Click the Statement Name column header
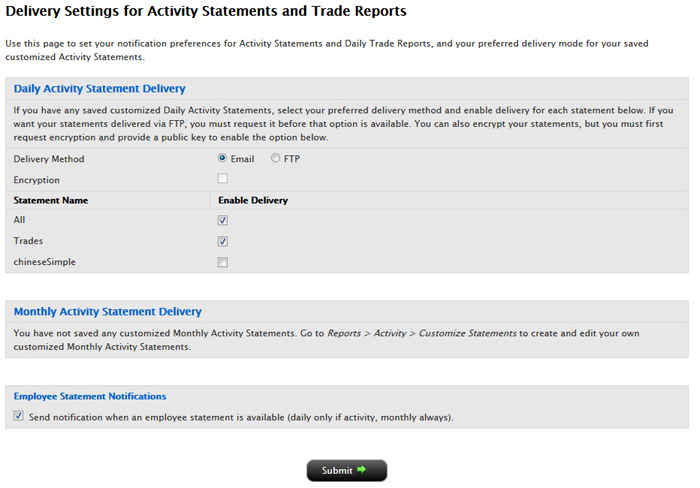 pyautogui.click(x=50, y=200)
